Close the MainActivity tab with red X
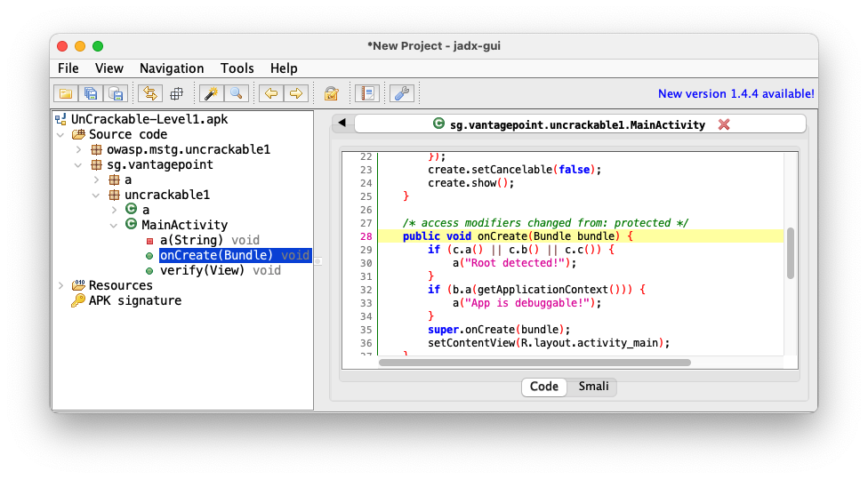This screenshot has height=479, width=868. tap(724, 124)
